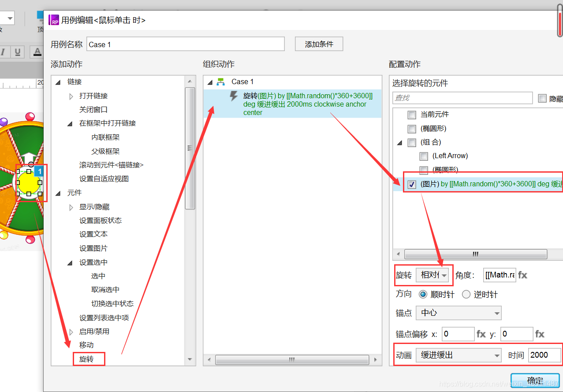Click the 添加动作 scroll down arrow
The image size is (563, 392).
(190, 360)
